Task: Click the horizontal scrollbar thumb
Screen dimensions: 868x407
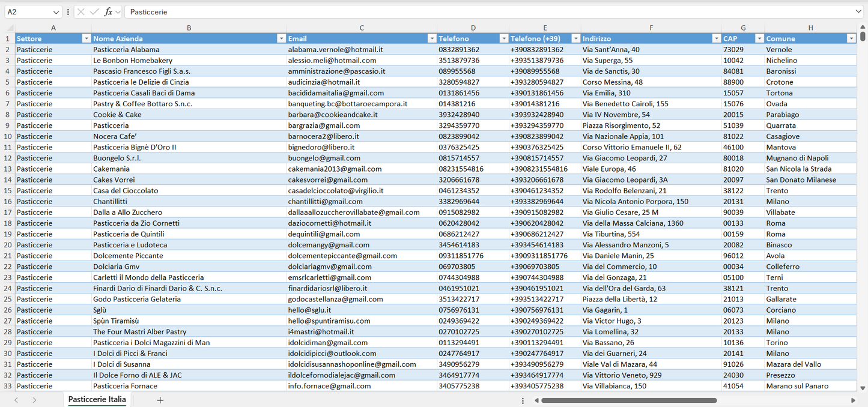Action: [629, 400]
